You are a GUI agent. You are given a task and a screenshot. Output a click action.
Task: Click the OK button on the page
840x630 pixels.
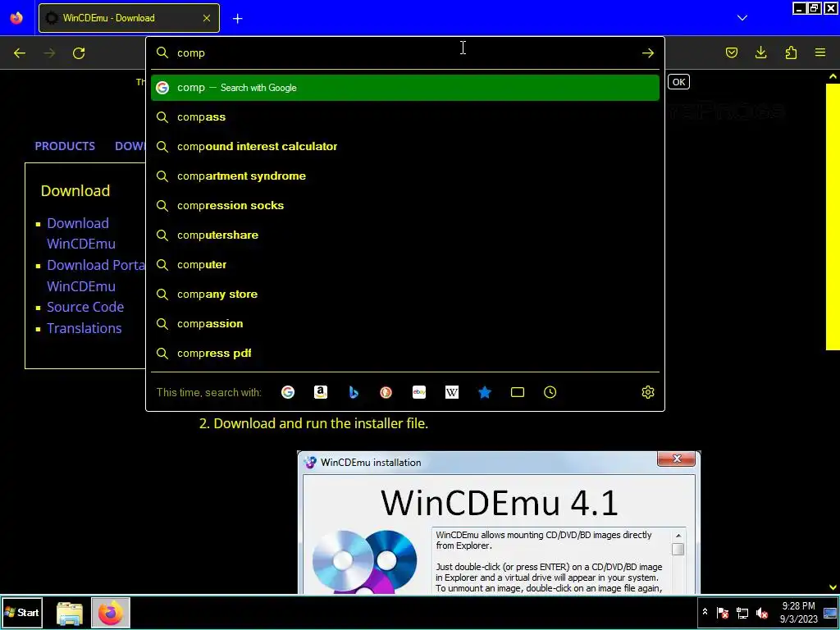pyautogui.click(x=678, y=82)
